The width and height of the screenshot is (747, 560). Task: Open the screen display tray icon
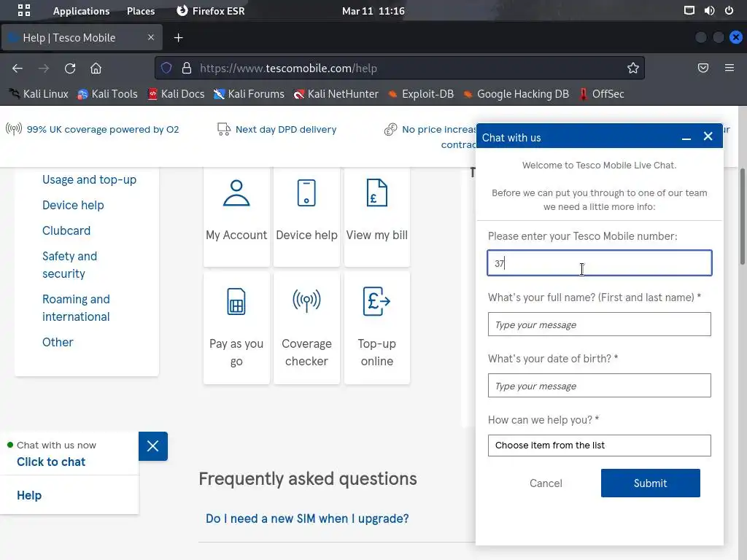pos(689,10)
